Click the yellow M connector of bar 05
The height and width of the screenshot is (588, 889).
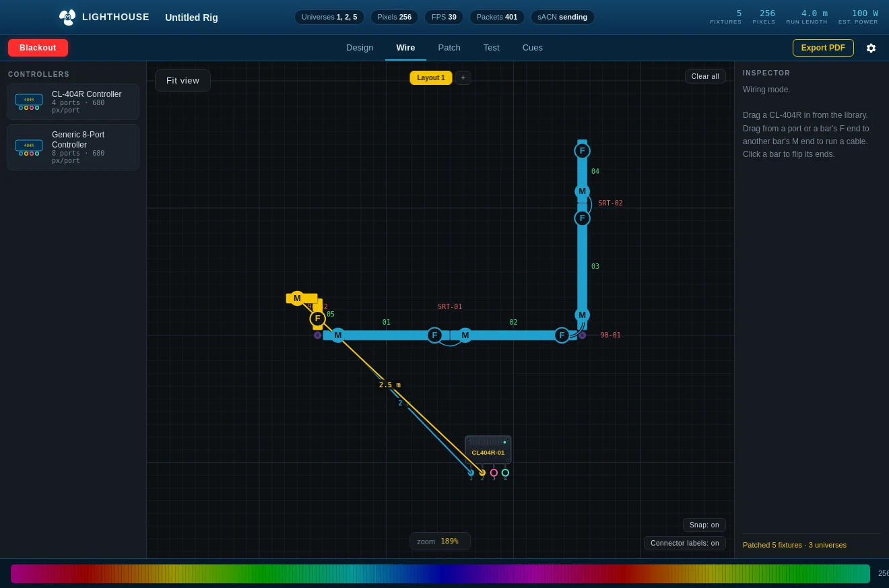pos(297,298)
